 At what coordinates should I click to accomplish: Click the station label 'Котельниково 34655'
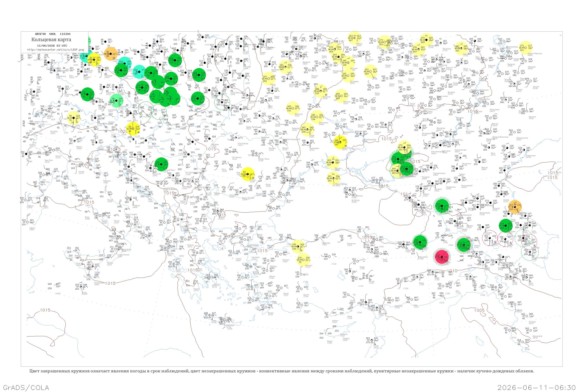pos(460,151)
